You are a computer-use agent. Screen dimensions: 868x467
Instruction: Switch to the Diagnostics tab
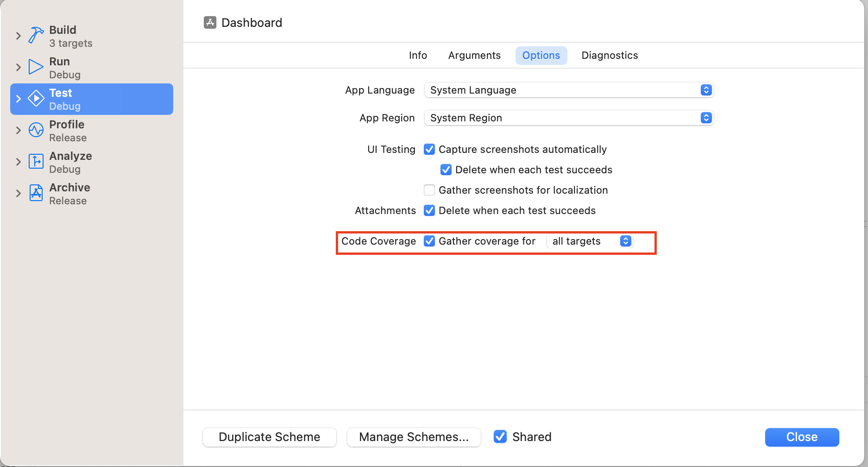610,56
